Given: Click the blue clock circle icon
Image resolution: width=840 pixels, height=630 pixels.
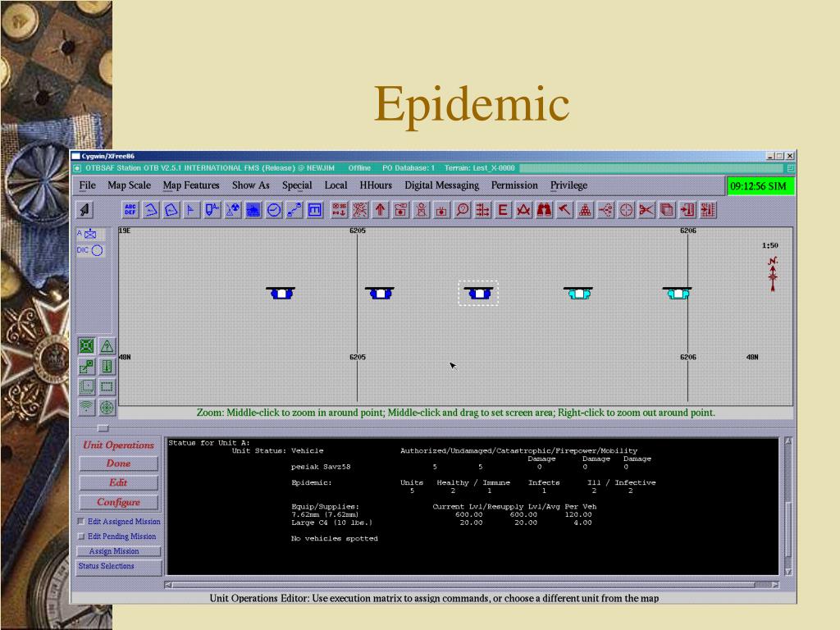Looking at the screenshot, I should pyautogui.click(x=274, y=209).
